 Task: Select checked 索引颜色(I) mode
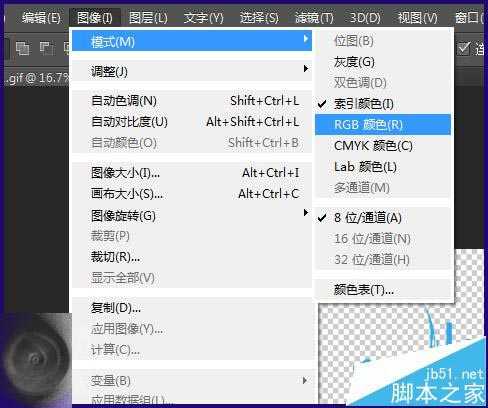[383, 104]
